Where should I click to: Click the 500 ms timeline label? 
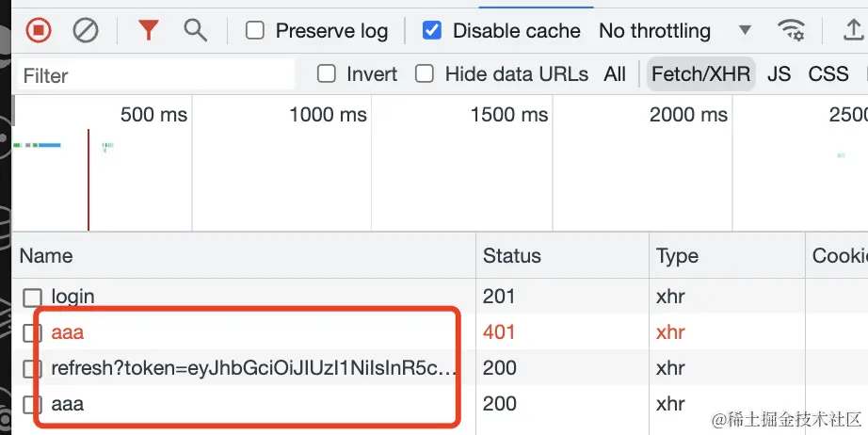[x=153, y=115]
